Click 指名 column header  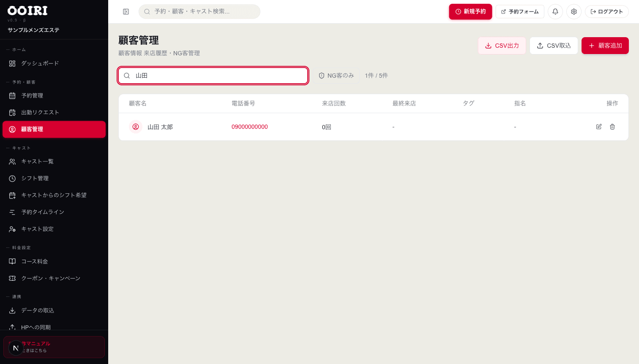click(x=520, y=103)
